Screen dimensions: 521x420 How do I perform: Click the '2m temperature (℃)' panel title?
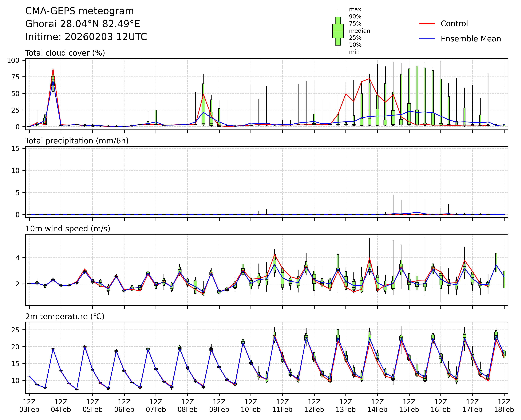point(65,316)
